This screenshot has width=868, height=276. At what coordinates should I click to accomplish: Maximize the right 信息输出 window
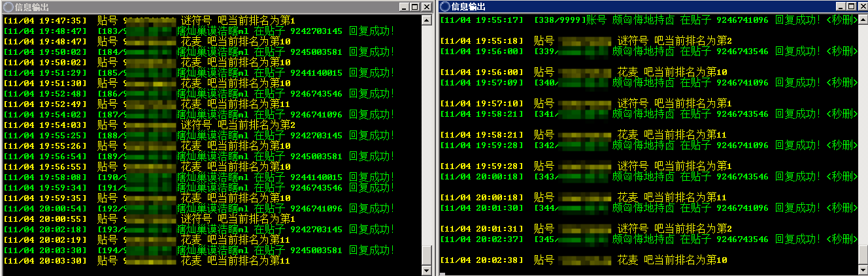(850, 7)
